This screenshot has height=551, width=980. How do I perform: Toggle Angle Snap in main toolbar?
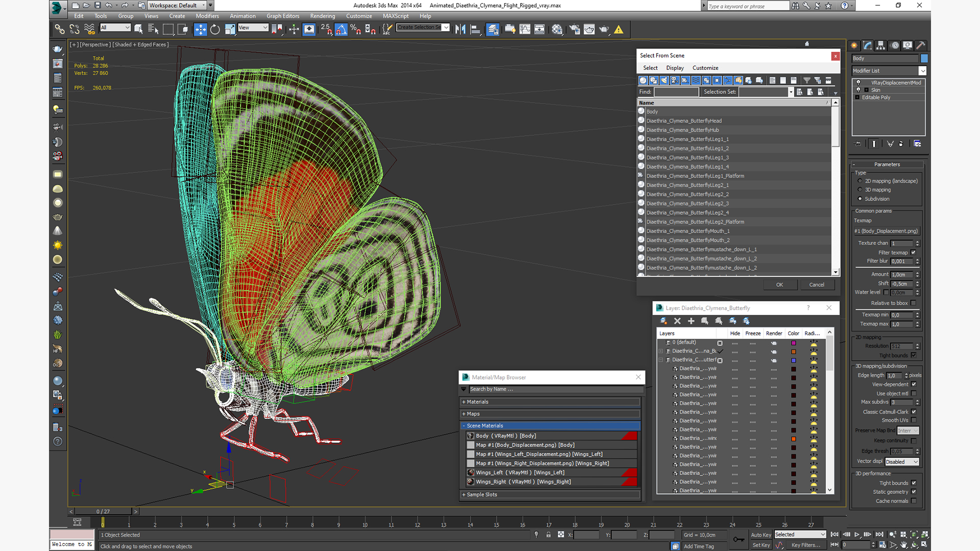pyautogui.click(x=341, y=30)
